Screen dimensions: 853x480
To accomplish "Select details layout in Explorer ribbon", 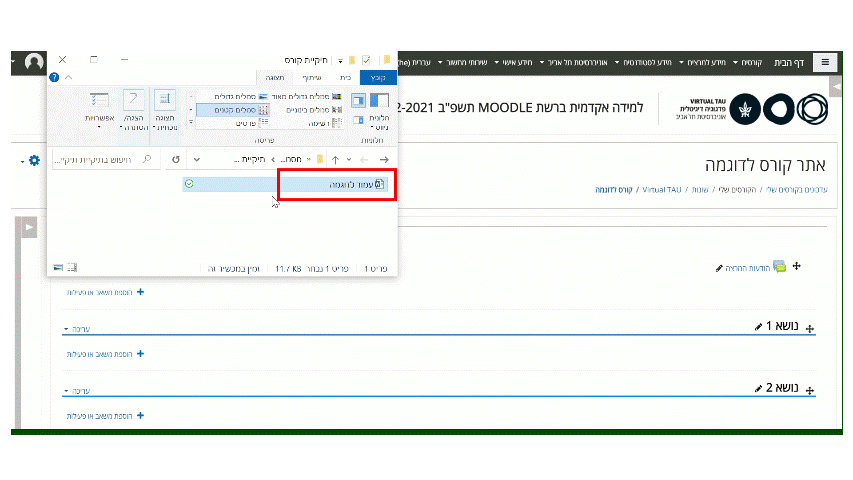I will click(251, 124).
